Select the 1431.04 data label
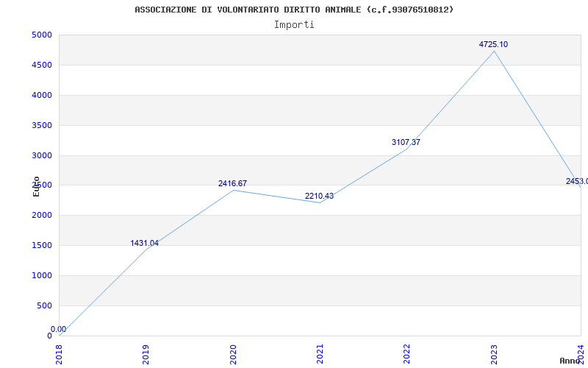The height and width of the screenshot is (368, 588). pyautogui.click(x=144, y=244)
